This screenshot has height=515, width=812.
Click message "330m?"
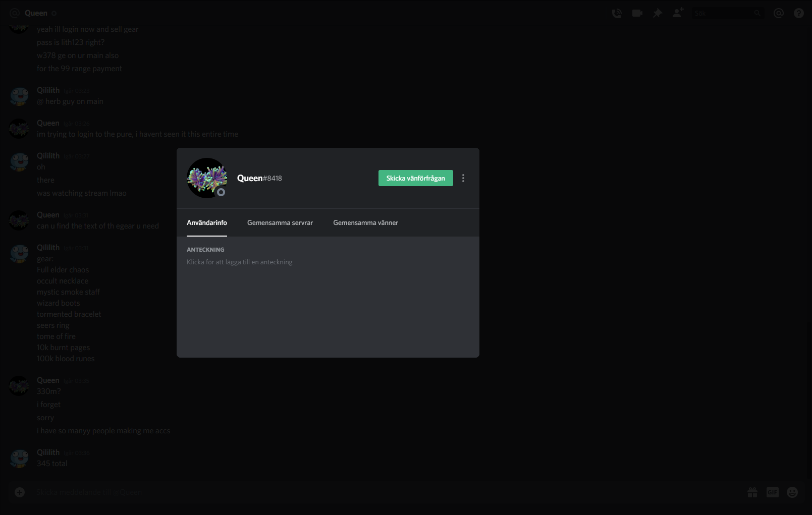click(49, 391)
